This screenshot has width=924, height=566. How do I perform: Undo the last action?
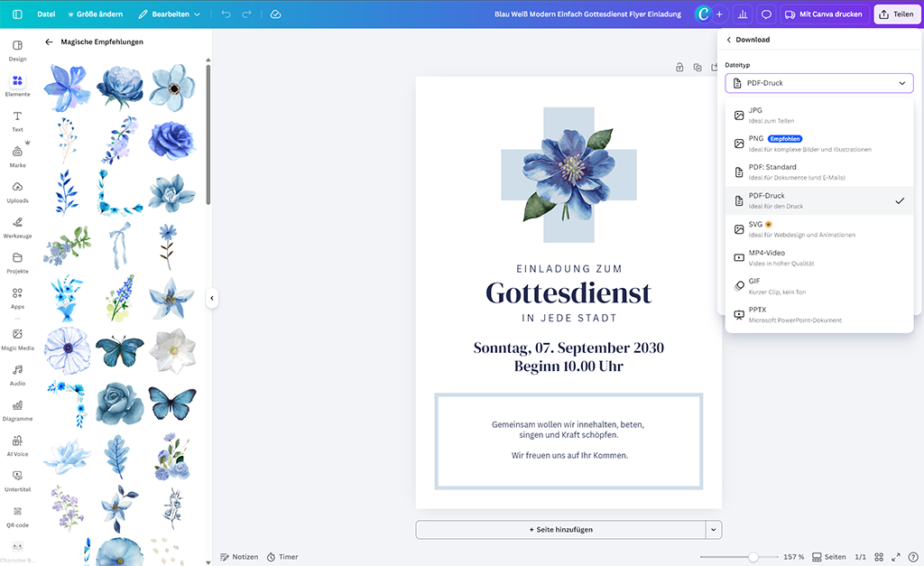point(226,14)
